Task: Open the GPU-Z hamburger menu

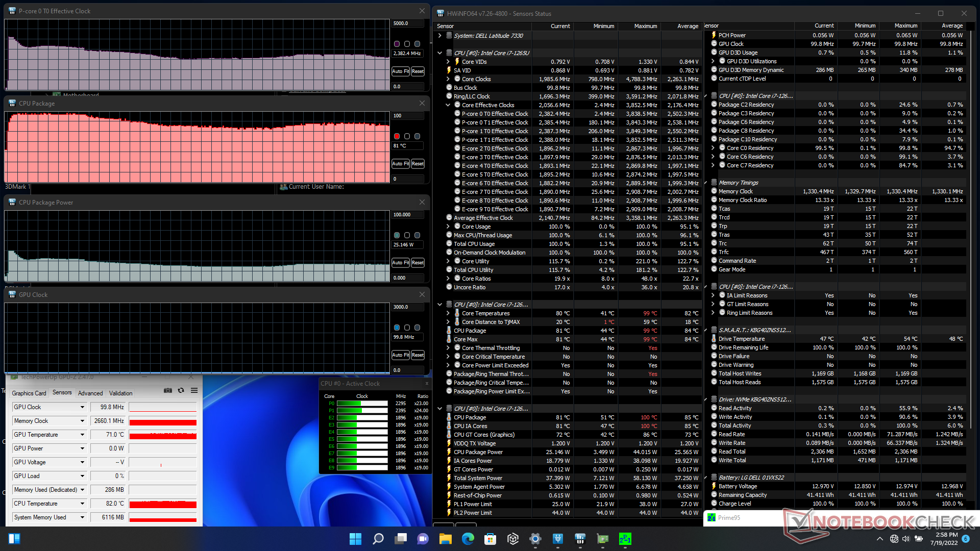Action: click(x=194, y=390)
